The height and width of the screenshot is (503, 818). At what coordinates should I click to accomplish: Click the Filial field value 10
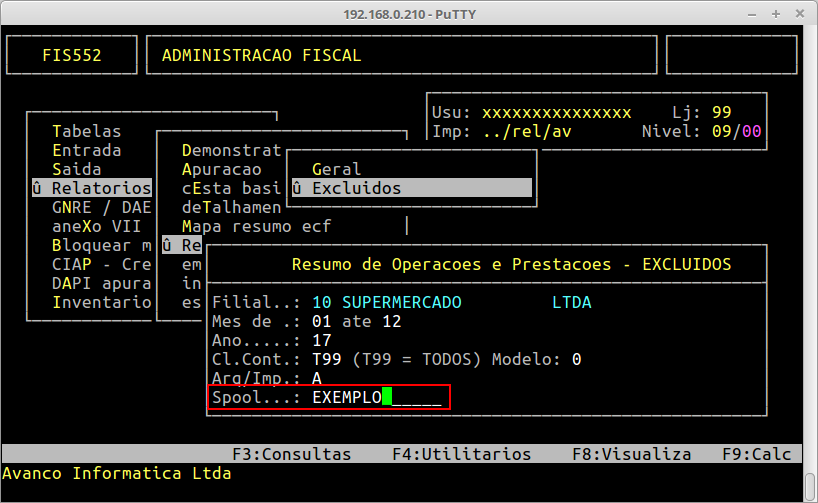(x=321, y=302)
